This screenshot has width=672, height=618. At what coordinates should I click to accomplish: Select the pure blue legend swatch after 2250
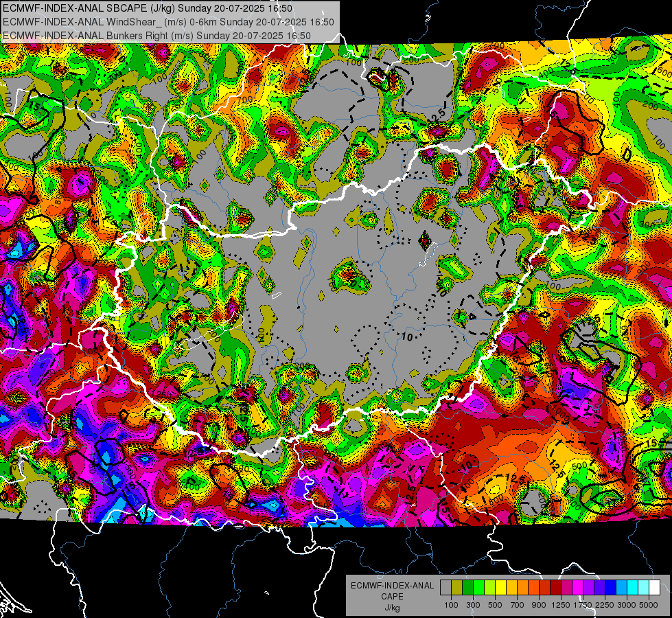pyautogui.click(x=611, y=588)
